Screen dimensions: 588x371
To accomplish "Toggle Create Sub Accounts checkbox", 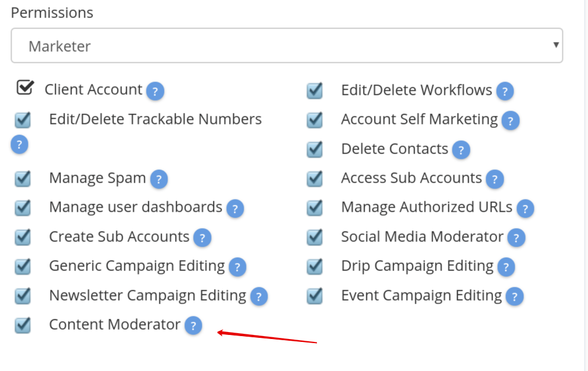I will point(23,237).
